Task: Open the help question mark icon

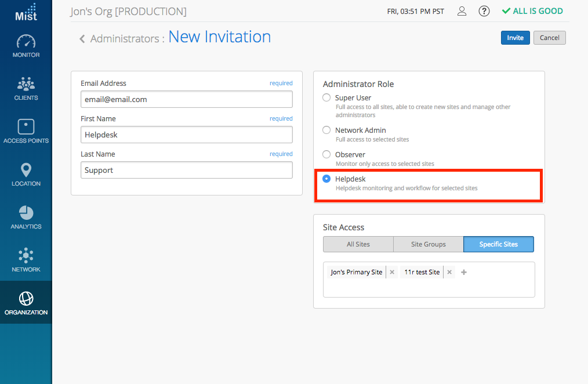Action: tap(484, 11)
